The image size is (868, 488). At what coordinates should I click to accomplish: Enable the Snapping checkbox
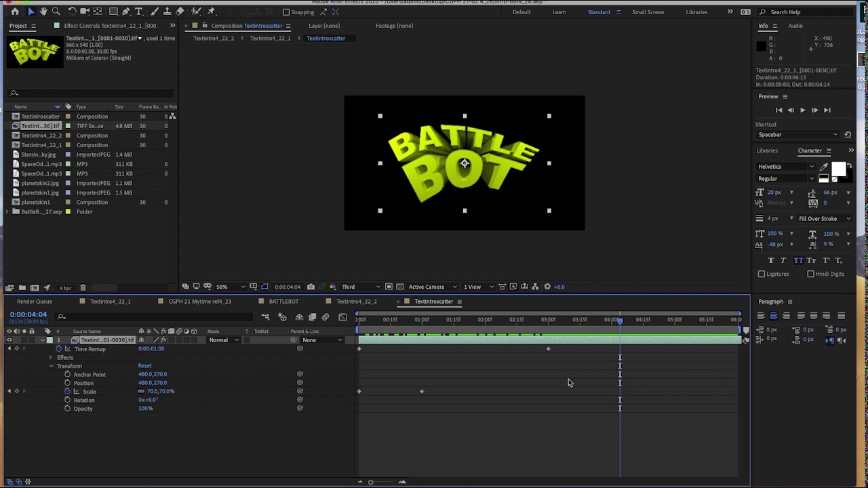286,12
